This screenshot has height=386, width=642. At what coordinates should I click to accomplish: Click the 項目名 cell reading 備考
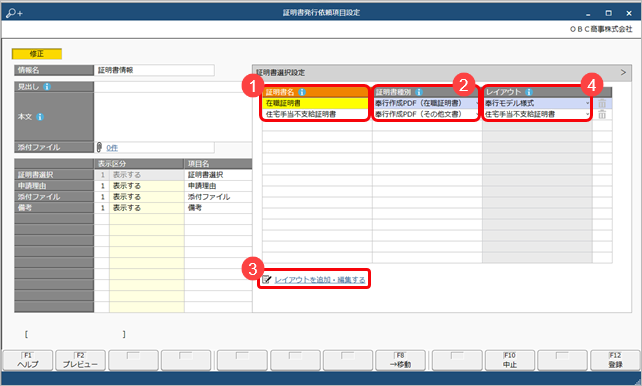pyautogui.click(x=218, y=208)
